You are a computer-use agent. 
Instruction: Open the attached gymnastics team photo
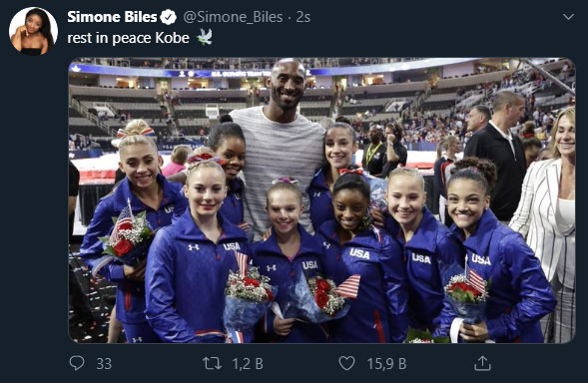[321, 200]
